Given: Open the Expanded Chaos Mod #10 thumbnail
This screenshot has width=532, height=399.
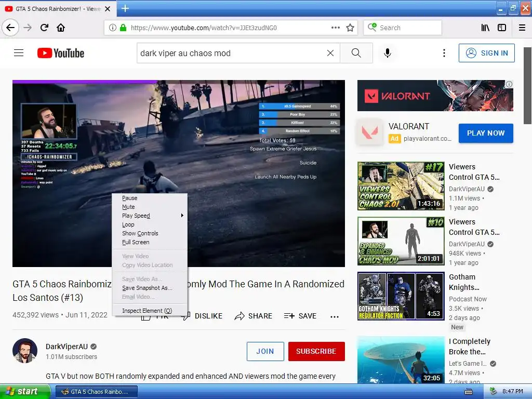Looking at the screenshot, I should [x=401, y=241].
